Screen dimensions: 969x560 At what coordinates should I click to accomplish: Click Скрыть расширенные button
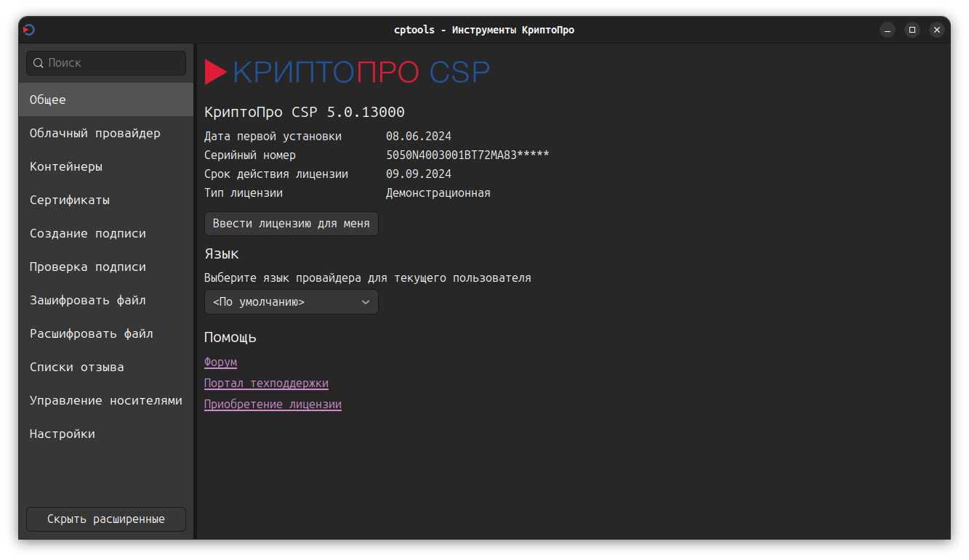[x=106, y=519]
